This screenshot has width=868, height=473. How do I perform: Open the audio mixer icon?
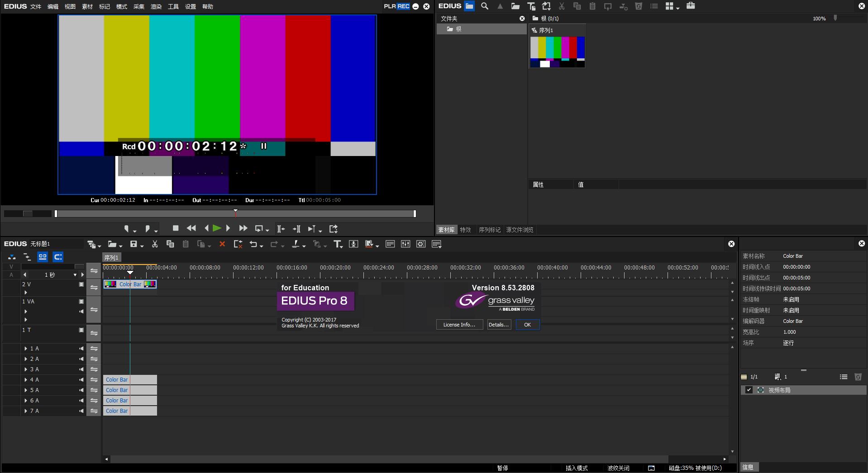click(x=405, y=244)
